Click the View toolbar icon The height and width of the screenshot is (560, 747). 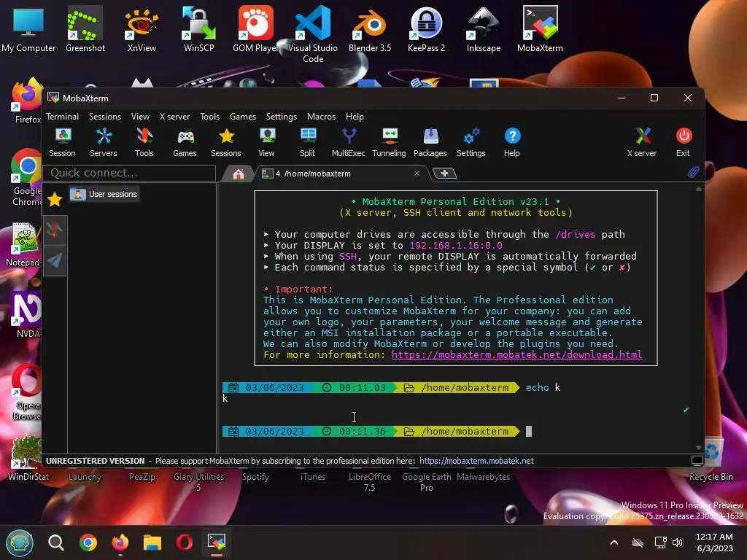(266, 142)
